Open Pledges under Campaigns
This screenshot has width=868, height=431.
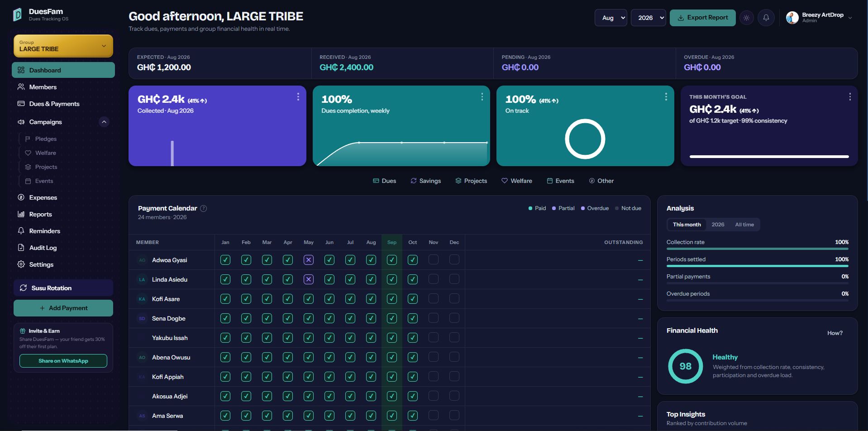(46, 139)
